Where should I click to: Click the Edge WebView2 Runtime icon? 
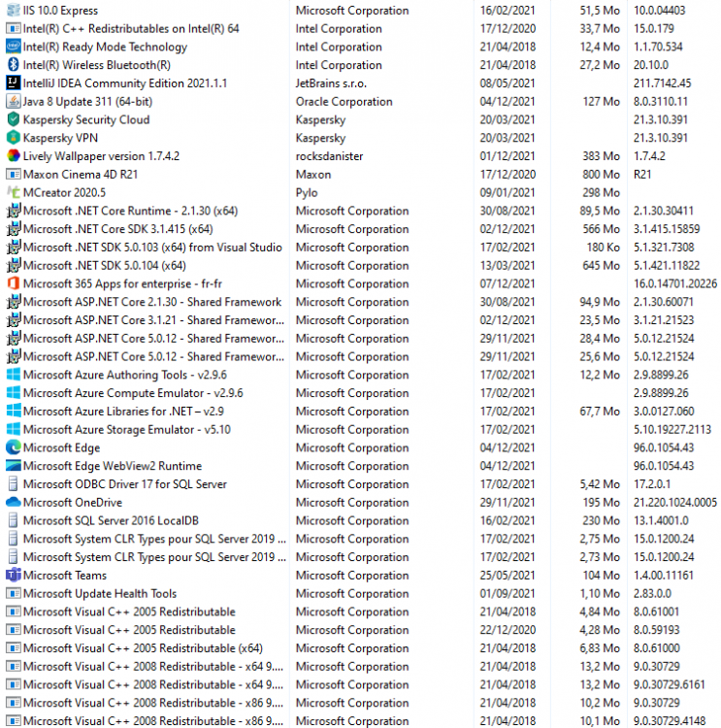click(13, 465)
